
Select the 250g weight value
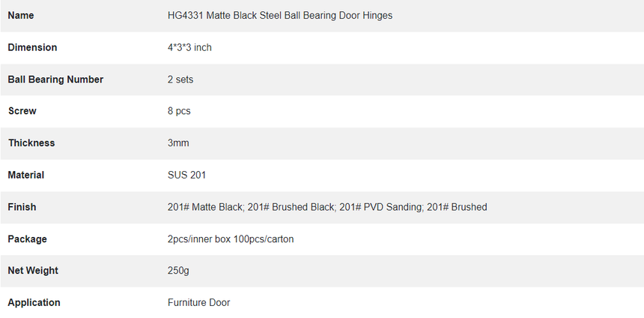178,271
